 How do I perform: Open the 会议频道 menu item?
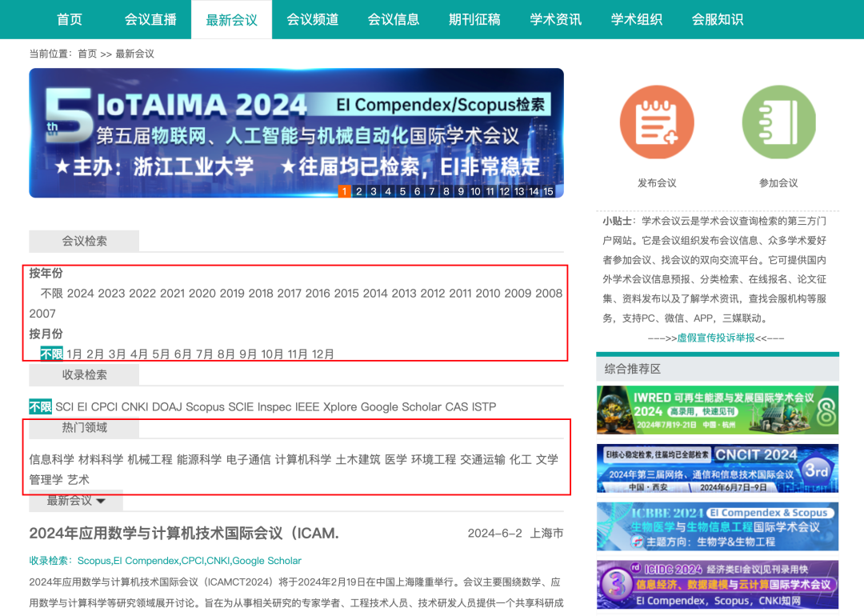[313, 19]
